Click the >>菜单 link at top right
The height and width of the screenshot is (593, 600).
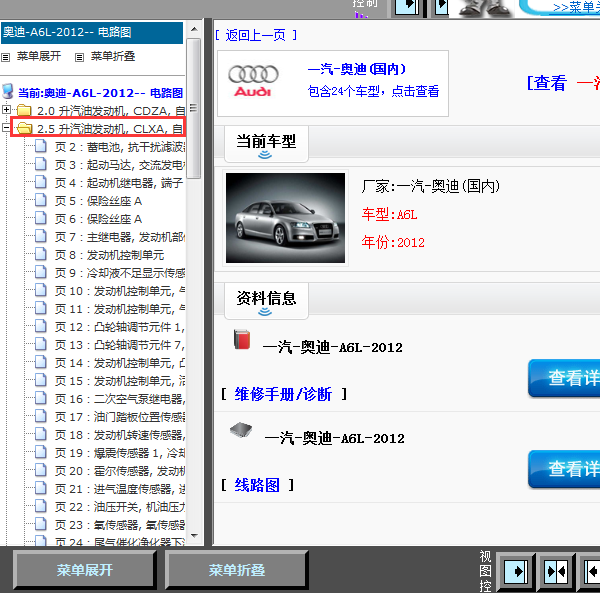tap(576, 7)
